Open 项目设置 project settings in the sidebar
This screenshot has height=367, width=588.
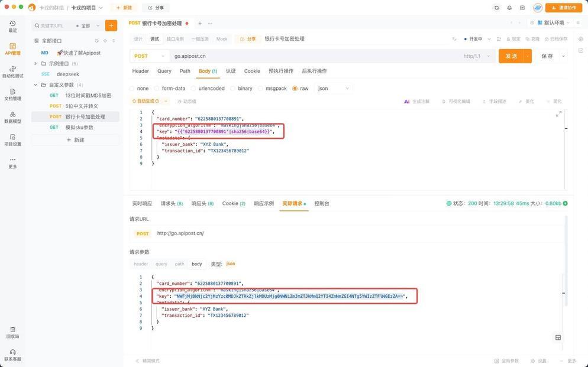[x=12, y=139]
